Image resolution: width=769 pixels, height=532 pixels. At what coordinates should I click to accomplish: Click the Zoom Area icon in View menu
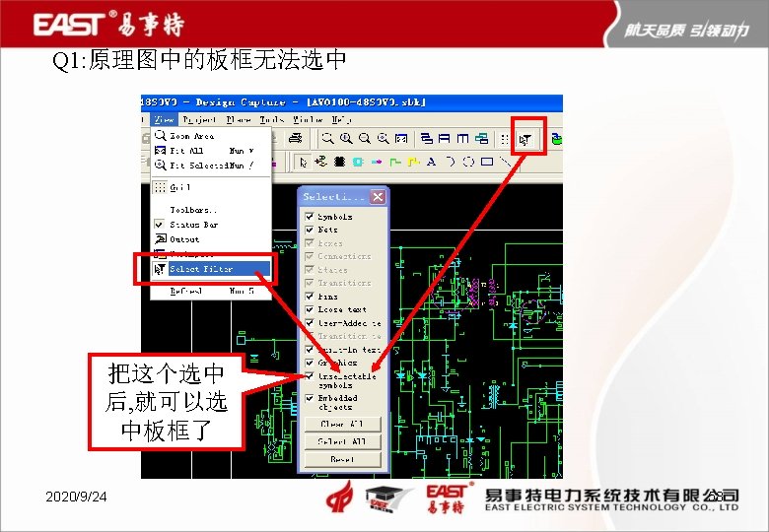point(161,135)
